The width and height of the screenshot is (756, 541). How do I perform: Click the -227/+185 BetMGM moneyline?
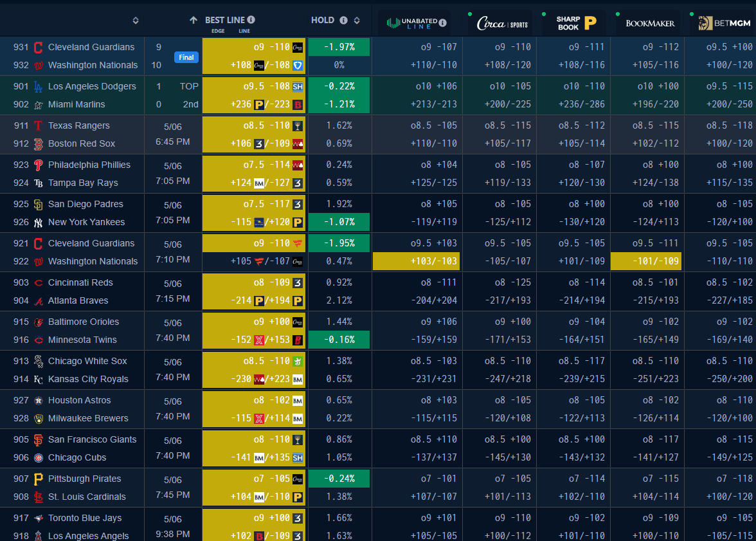(729, 300)
